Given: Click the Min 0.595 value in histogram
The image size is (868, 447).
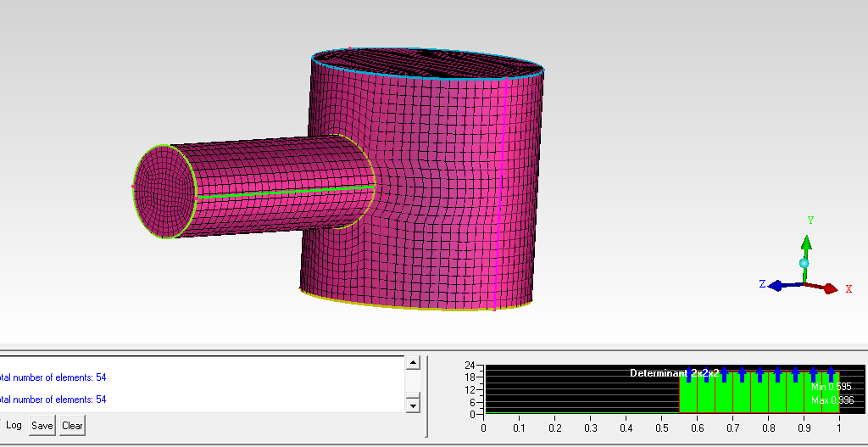Looking at the screenshot, I should [x=831, y=387].
